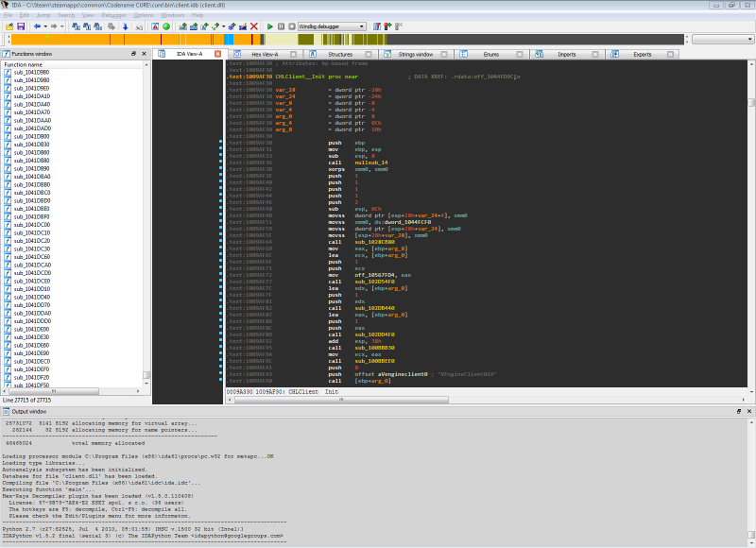Open the empty dropdown beside navigation band
756x548 pixels.
722,39
